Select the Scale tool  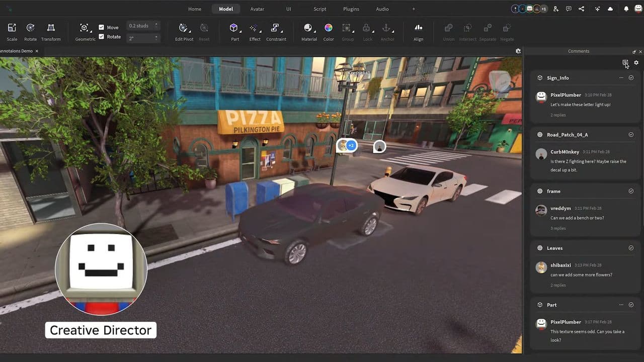point(12,30)
